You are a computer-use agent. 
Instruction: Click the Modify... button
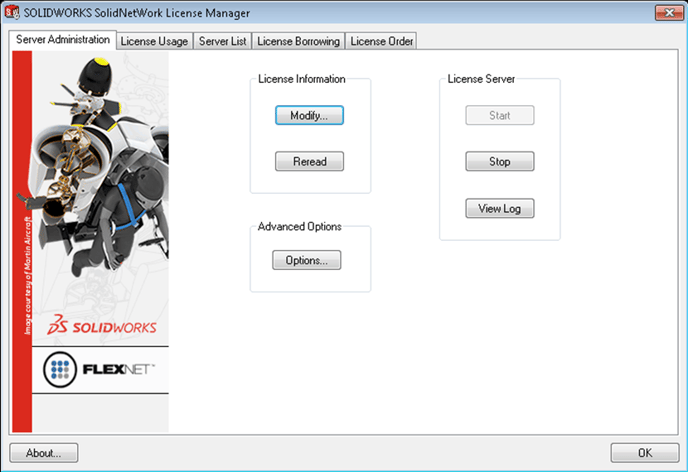pyautogui.click(x=309, y=115)
